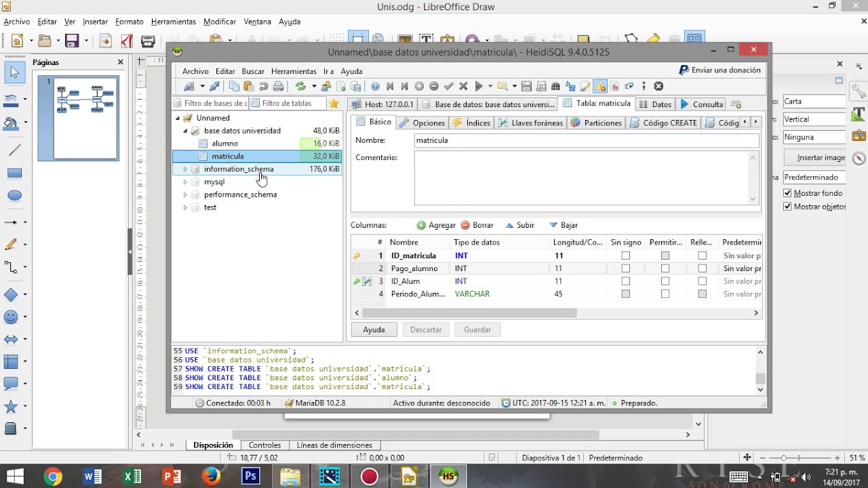
Task: Click the run query play icon
Action: 479,86
